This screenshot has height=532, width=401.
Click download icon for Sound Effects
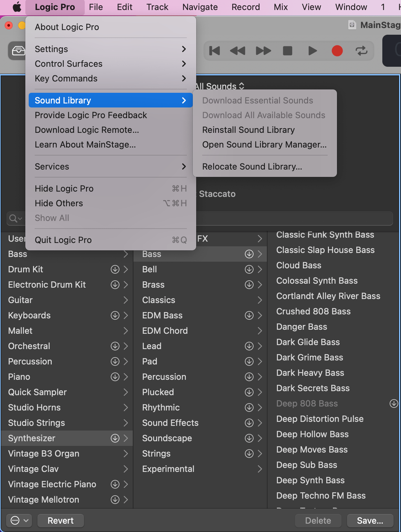click(249, 423)
